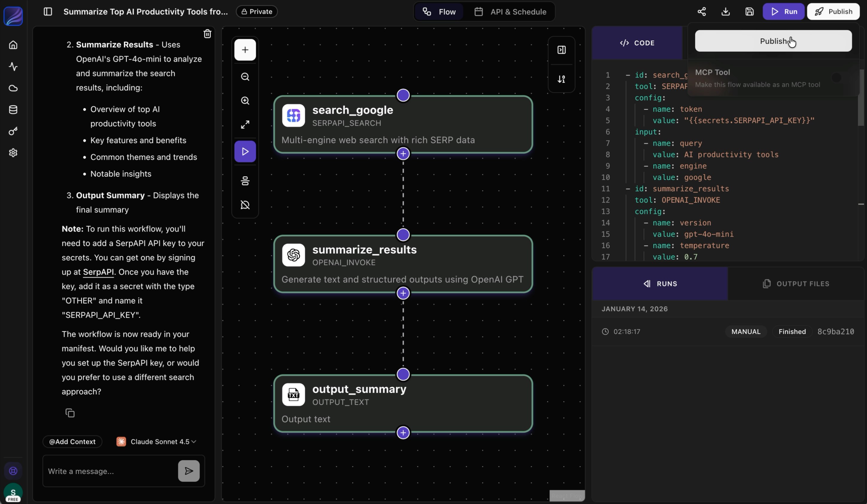
Task: Click the run timestamp 02:18:17
Action: pos(627,332)
